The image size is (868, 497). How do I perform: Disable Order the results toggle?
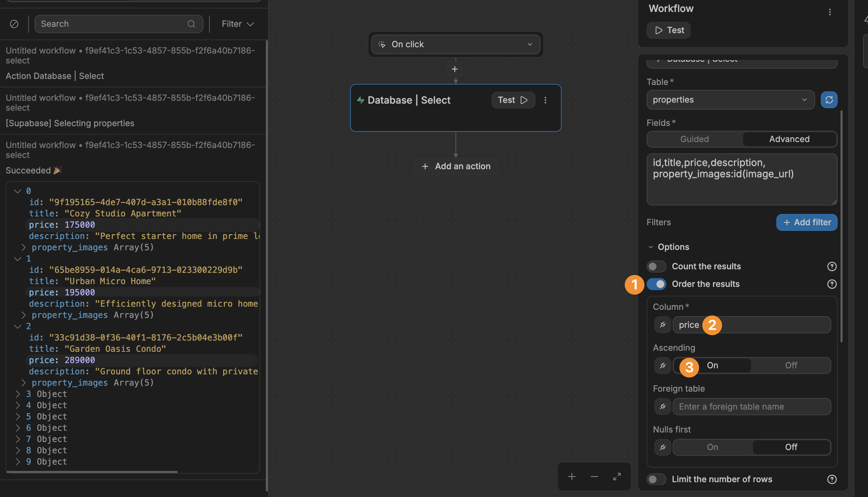point(656,284)
